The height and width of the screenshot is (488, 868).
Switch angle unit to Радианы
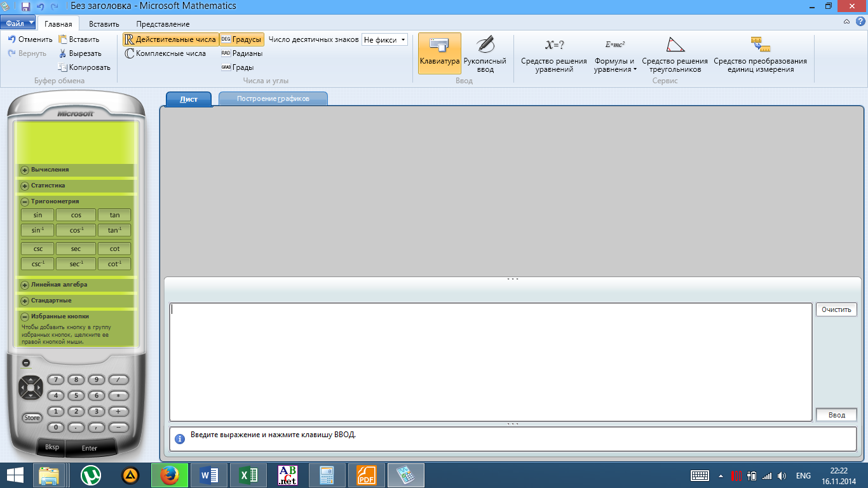click(241, 53)
